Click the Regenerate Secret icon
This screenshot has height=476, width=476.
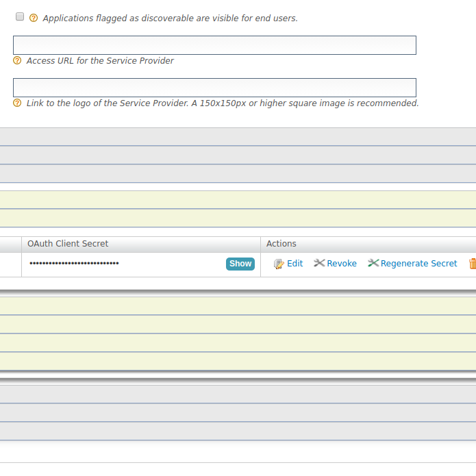(x=373, y=263)
